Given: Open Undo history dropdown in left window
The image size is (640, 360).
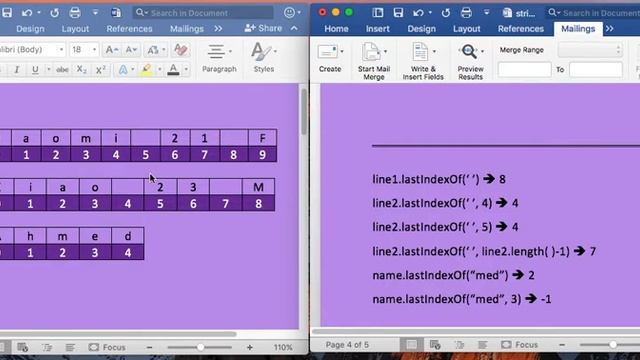Looking at the screenshot, I should pos(39,13).
